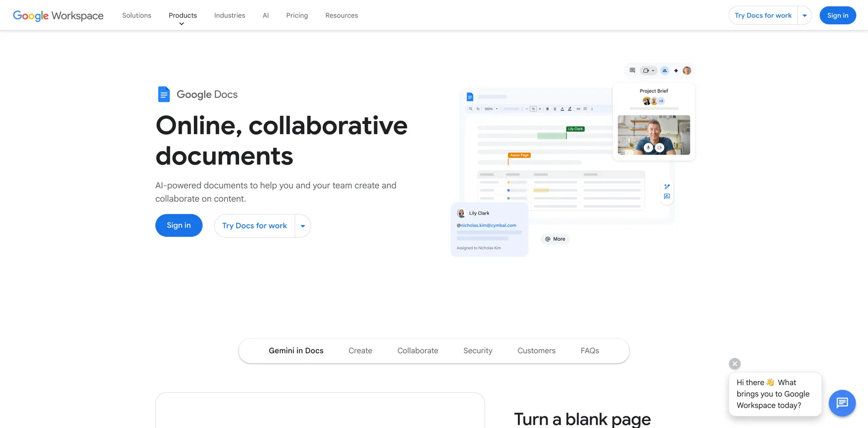The height and width of the screenshot is (428, 868).
Task: Click the header Sign in button
Action: [x=838, y=15]
